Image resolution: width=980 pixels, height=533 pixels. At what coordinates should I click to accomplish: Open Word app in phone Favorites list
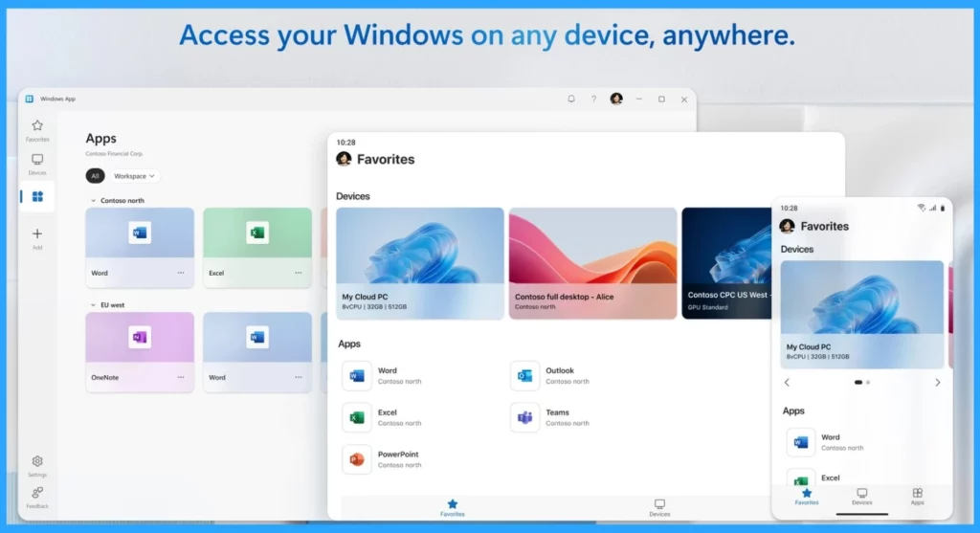(826, 442)
